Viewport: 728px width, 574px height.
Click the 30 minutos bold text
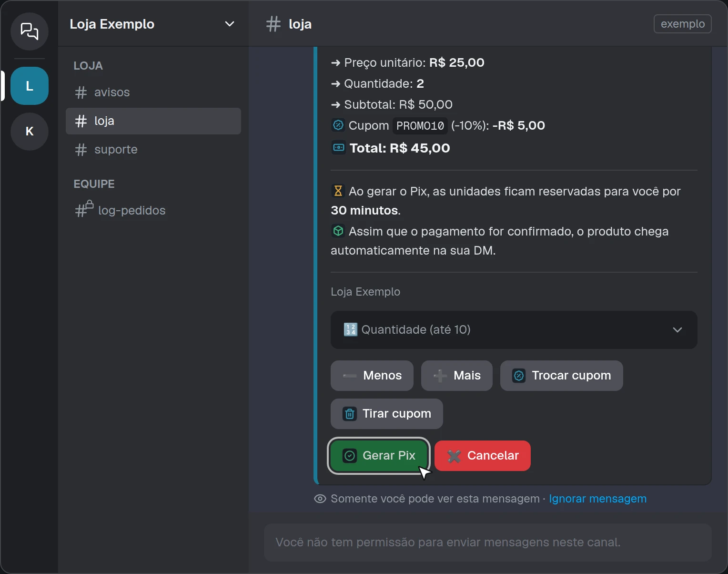point(364,210)
